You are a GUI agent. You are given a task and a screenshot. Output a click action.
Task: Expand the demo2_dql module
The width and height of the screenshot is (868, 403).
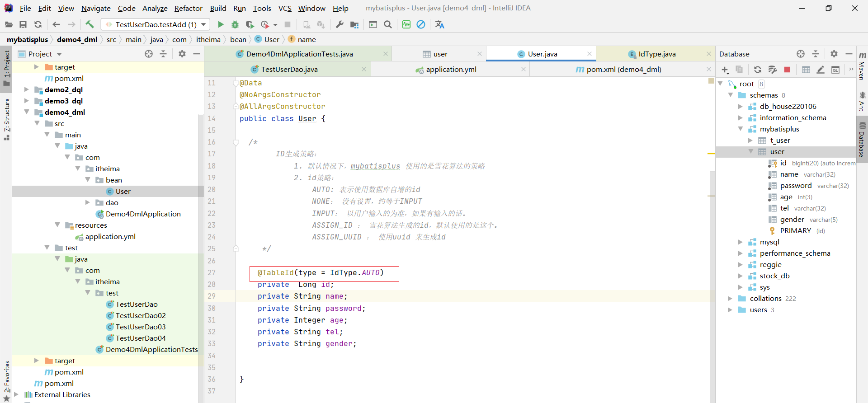pyautogui.click(x=26, y=89)
